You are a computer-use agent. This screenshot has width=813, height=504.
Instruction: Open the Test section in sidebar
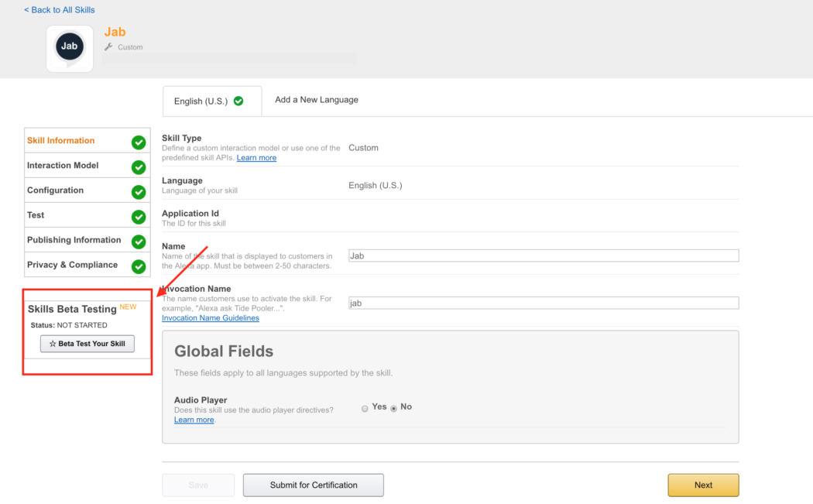click(x=87, y=215)
